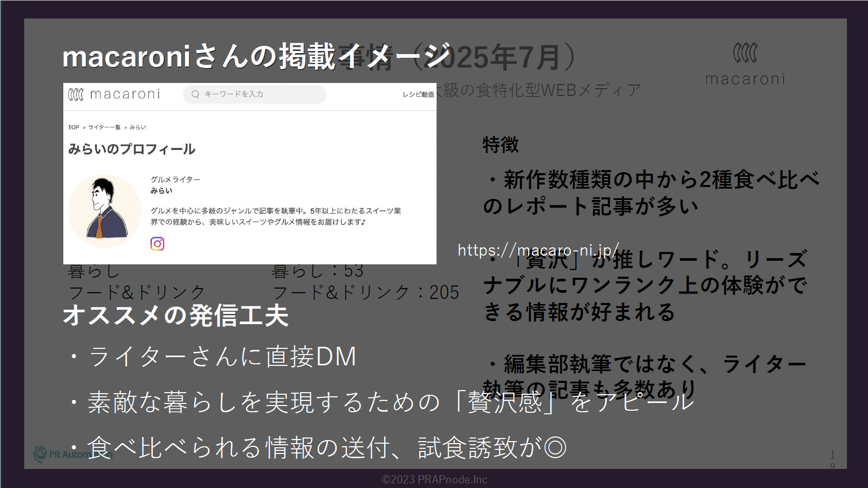Select the みらい breadcrumb item
The width and height of the screenshot is (868, 488).
click(x=137, y=127)
